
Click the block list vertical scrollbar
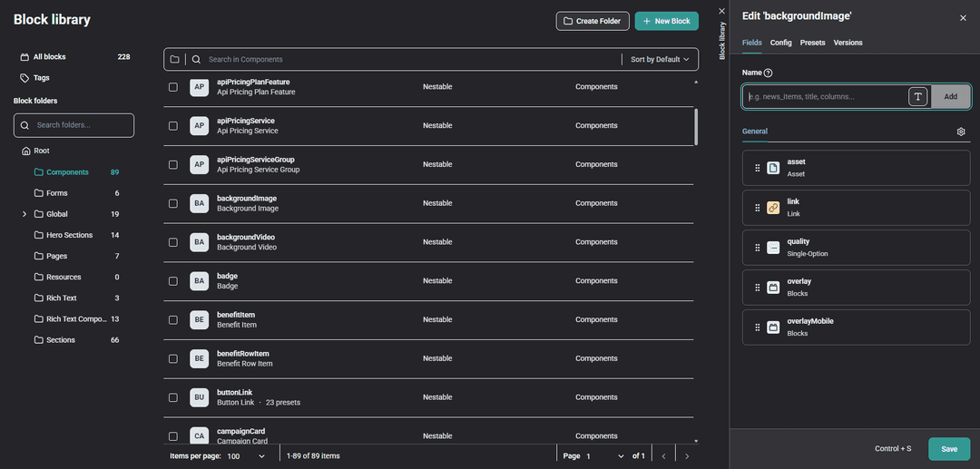coord(696,127)
